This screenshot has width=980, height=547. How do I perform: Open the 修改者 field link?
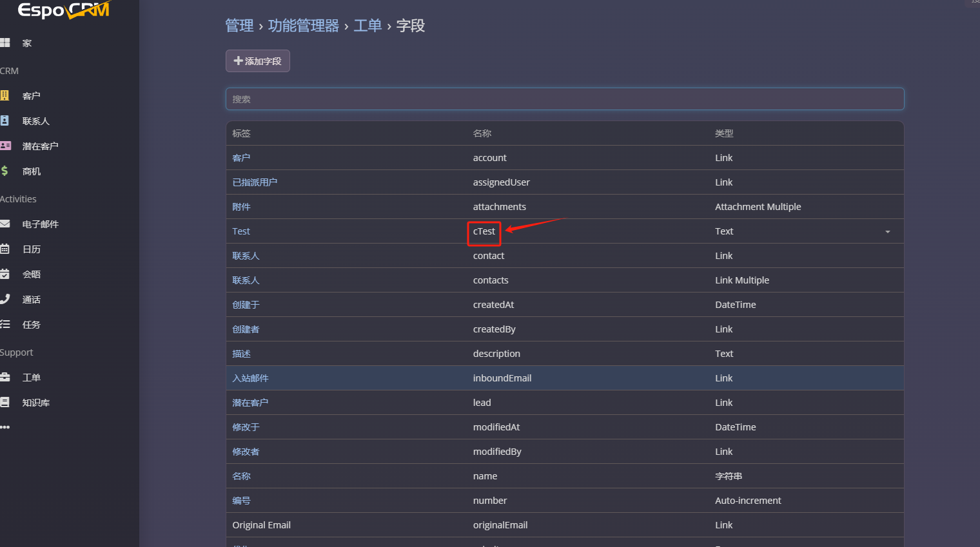246,452
